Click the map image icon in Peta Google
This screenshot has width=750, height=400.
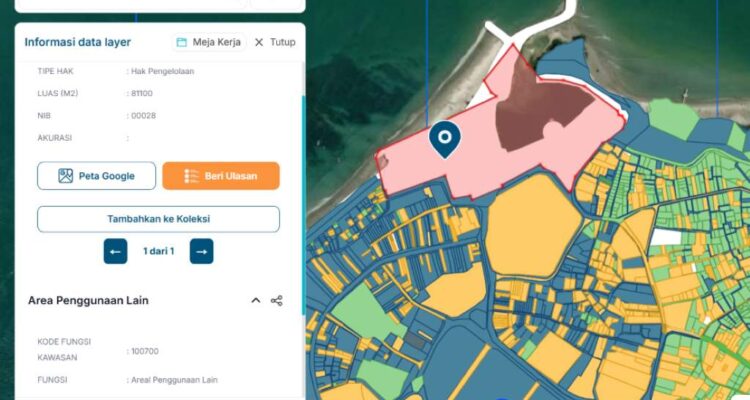pos(66,176)
